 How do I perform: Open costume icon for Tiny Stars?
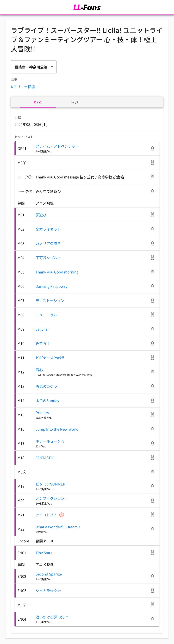[152, 552]
